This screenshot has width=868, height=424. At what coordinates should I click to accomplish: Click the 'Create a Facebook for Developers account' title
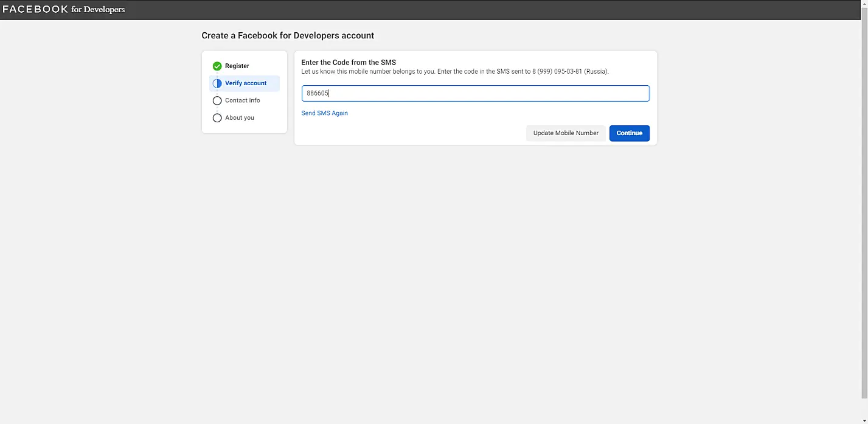pos(288,36)
